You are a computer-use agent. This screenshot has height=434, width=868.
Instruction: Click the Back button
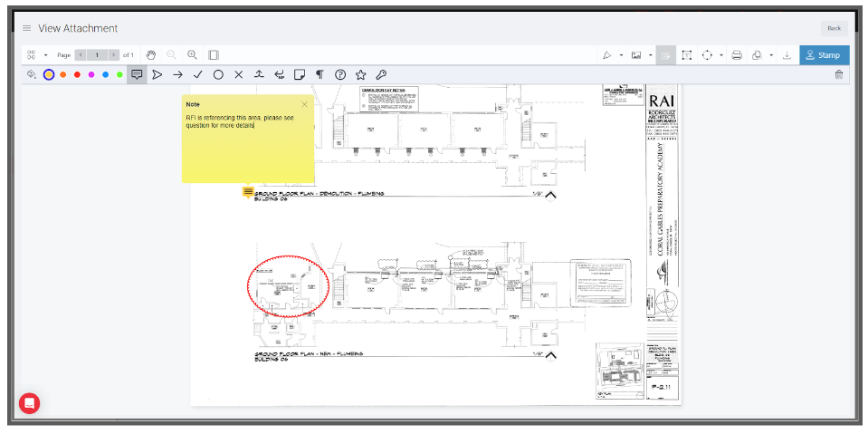click(834, 28)
